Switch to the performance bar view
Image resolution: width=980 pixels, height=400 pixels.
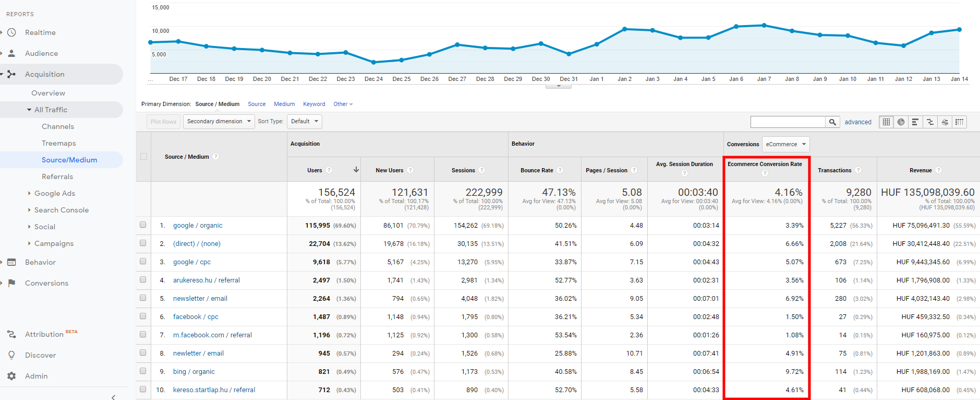[x=915, y=122]
